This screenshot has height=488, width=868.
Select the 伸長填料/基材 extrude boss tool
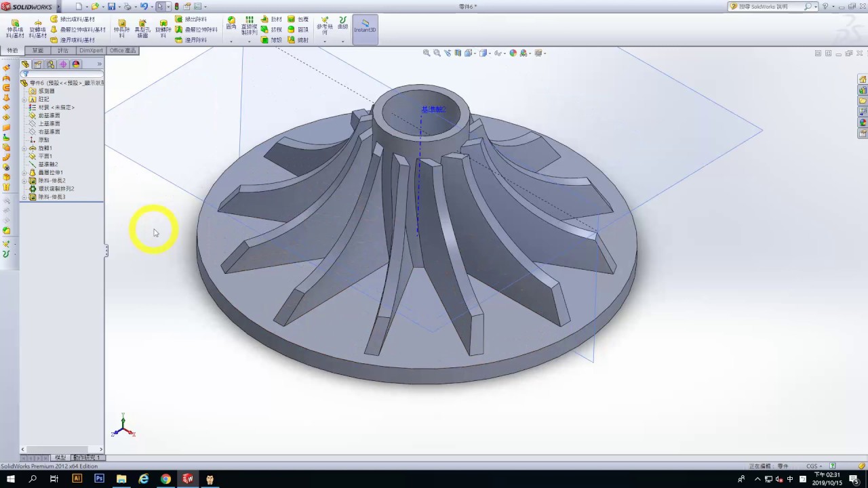coord(15,29)
